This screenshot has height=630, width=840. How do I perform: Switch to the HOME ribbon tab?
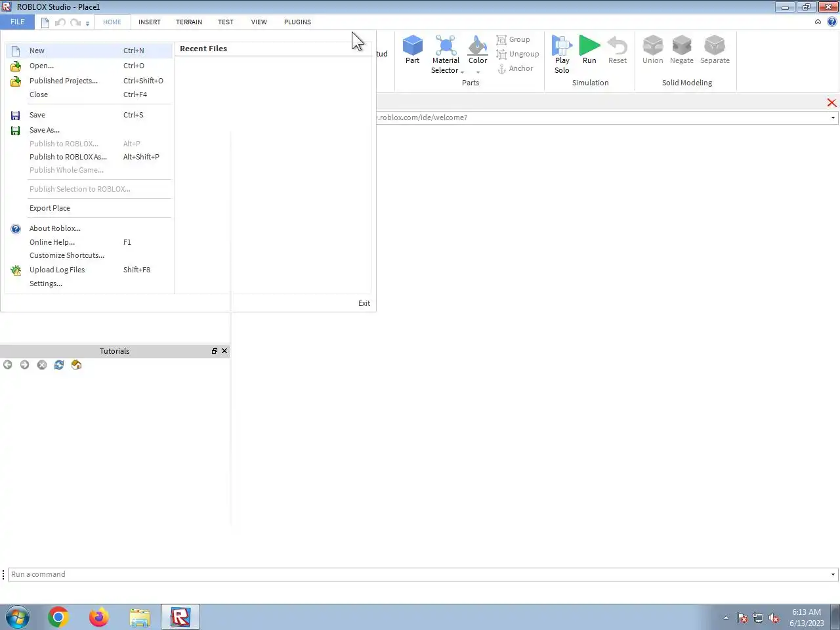pyautogui.click(x=112, y=22)
